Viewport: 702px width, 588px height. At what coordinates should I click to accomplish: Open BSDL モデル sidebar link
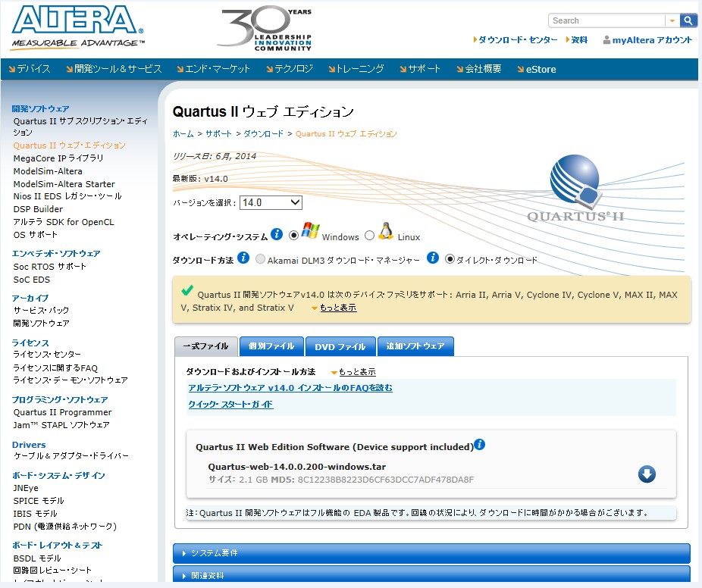pos(36,558)
